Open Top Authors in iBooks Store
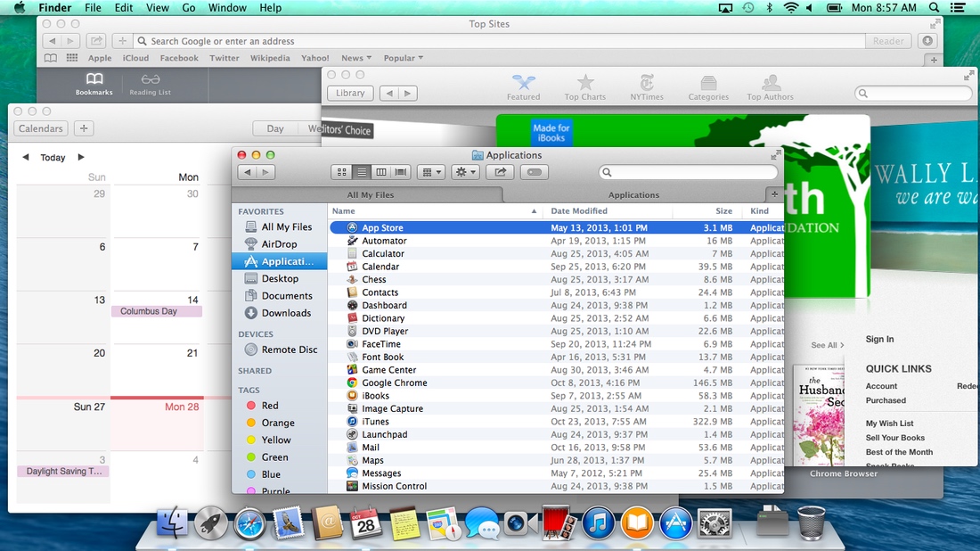The height and width of the screenshot is (551, 980). click(x=770, y=87)
